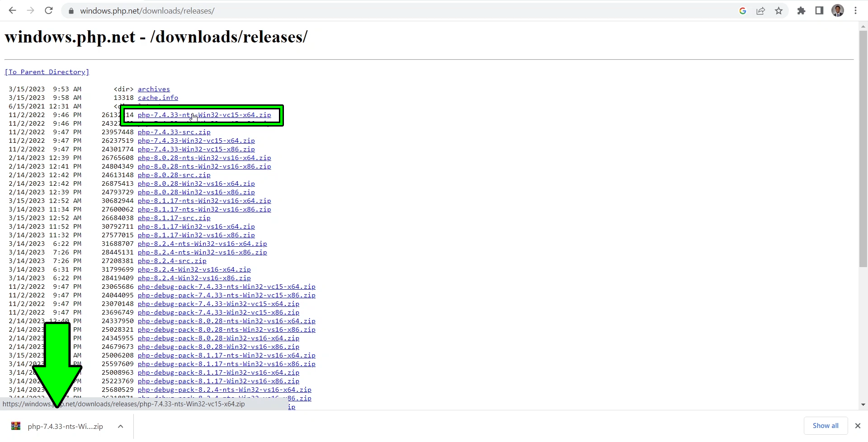Download php-8.2.4-src.zip
Image resolution: width=868 pixels, height=442 pixels.
click(172, 261)
